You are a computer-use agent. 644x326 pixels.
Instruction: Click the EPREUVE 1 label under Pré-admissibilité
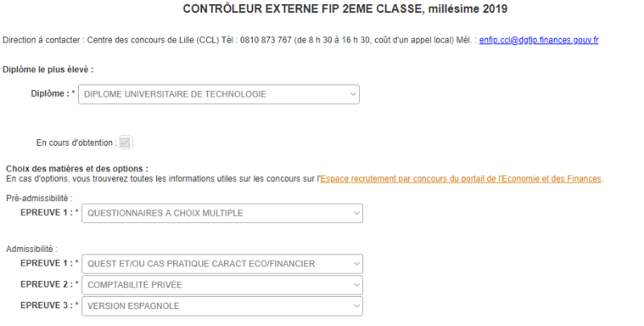click(x=47, y=213)
